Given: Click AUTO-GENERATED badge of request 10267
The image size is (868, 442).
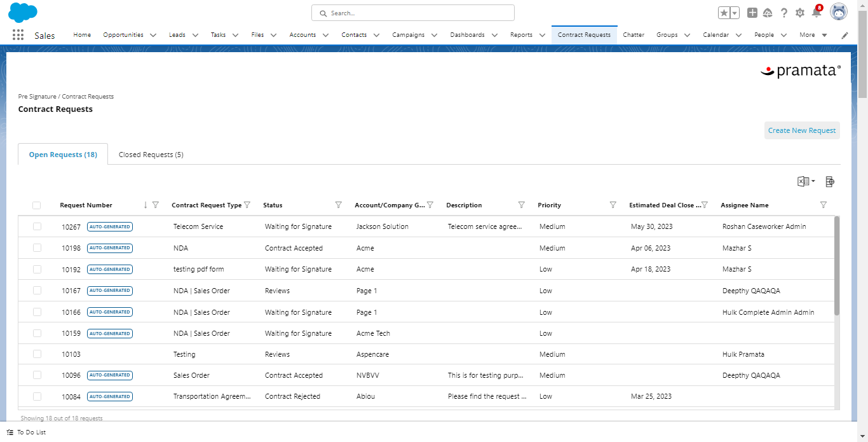Looking at the screenshot, I should (x=110, y=226).
